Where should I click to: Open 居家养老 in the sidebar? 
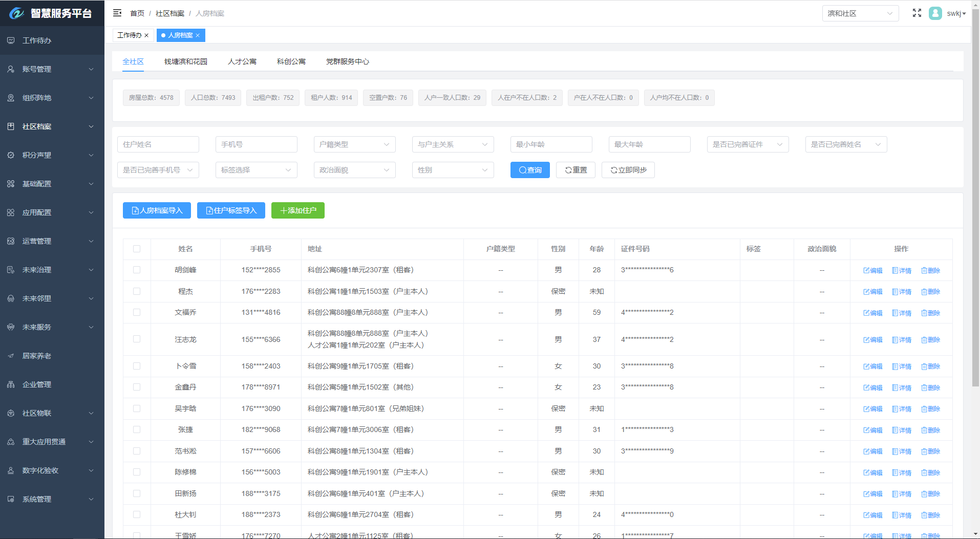coord(52,356)
